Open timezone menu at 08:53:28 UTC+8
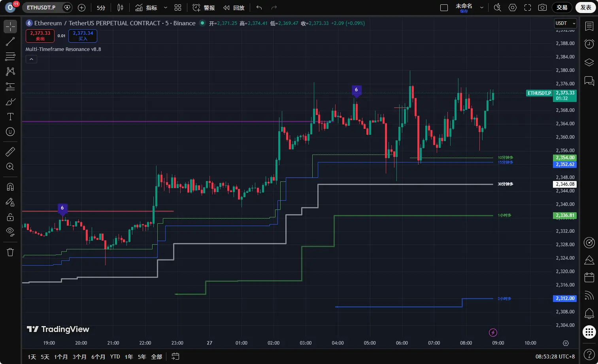 tap(555, 356)
